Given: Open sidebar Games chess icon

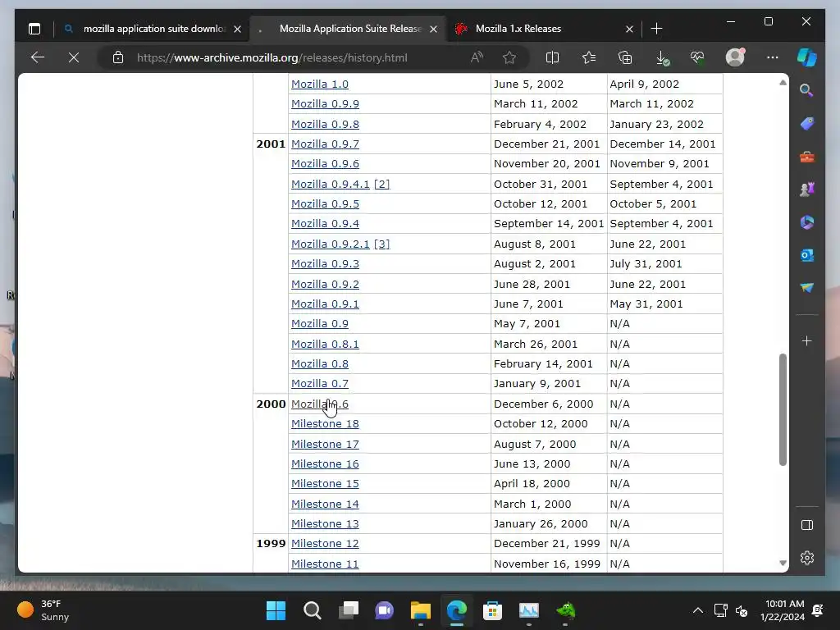Looking at the screenshot, I should pos(807,189).
